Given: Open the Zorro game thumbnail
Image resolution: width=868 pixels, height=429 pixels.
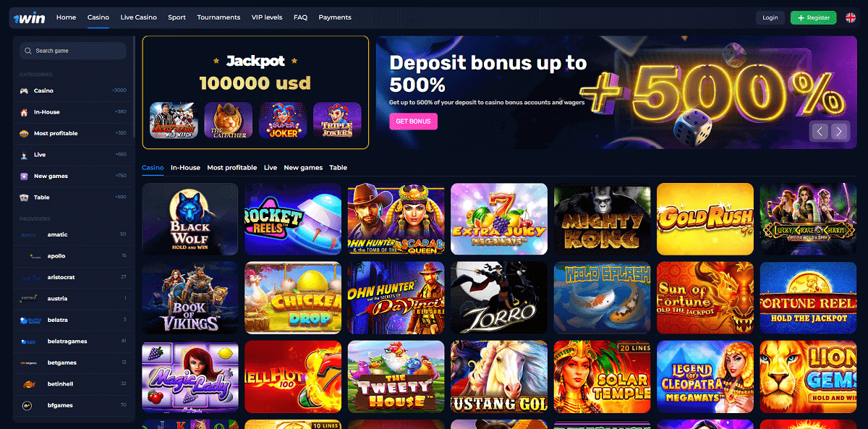Looking at the screenshot, I should 499,297.
